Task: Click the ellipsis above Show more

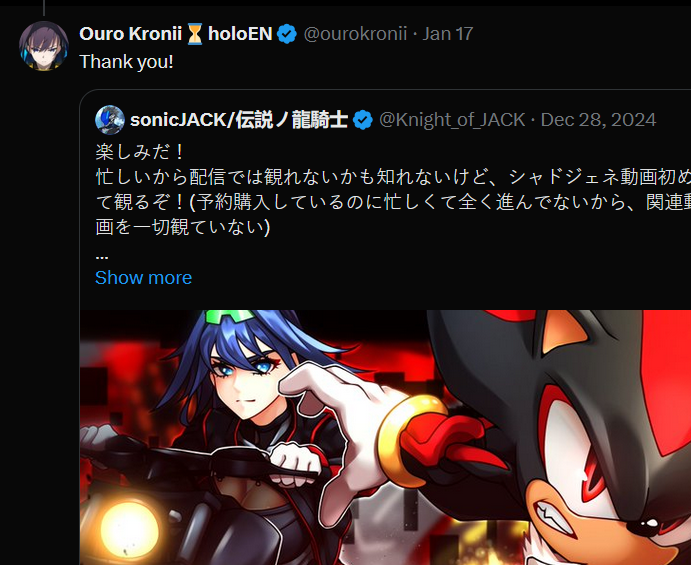Action: pos(102,256)
